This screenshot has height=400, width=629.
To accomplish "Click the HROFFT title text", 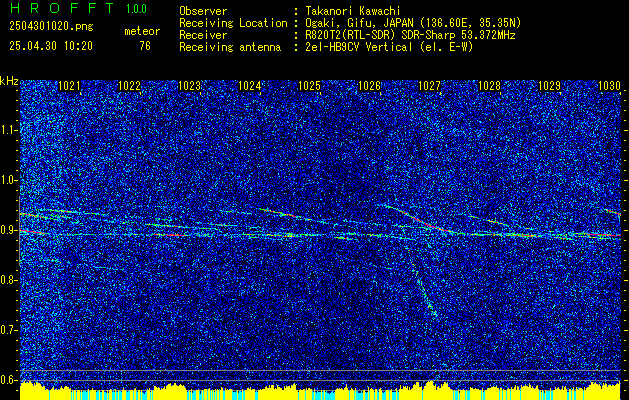I will pos(62,8).
